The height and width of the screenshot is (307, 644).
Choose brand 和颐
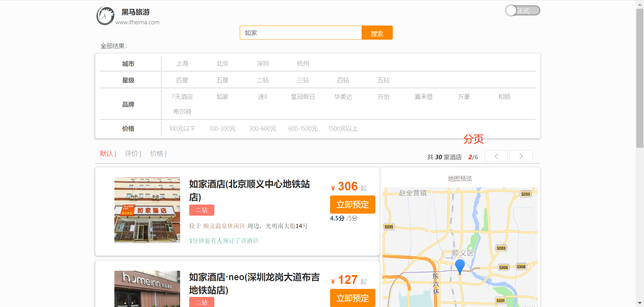click(504, 97)
